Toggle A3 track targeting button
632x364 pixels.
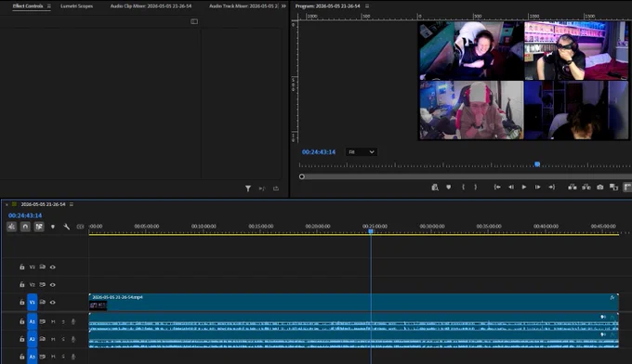pyautogui.click(x=33, y=357)
